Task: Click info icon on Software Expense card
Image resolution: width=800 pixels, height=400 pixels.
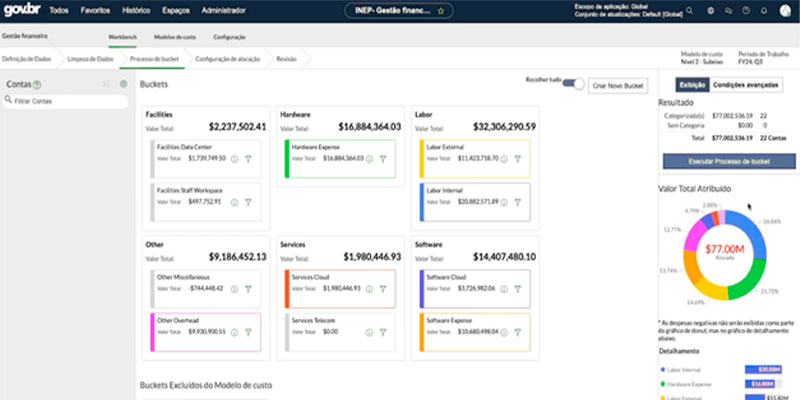Action: tap(504, 333)
